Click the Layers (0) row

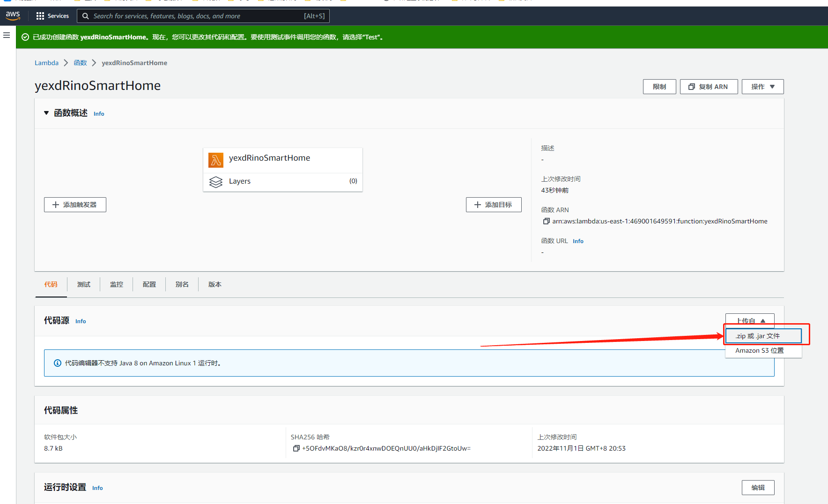point(283,182)
